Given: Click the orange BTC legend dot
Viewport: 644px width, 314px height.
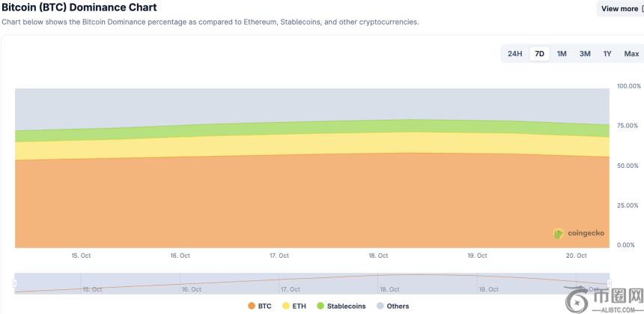Looking at the screenshot, I should (x=251, y=307).
